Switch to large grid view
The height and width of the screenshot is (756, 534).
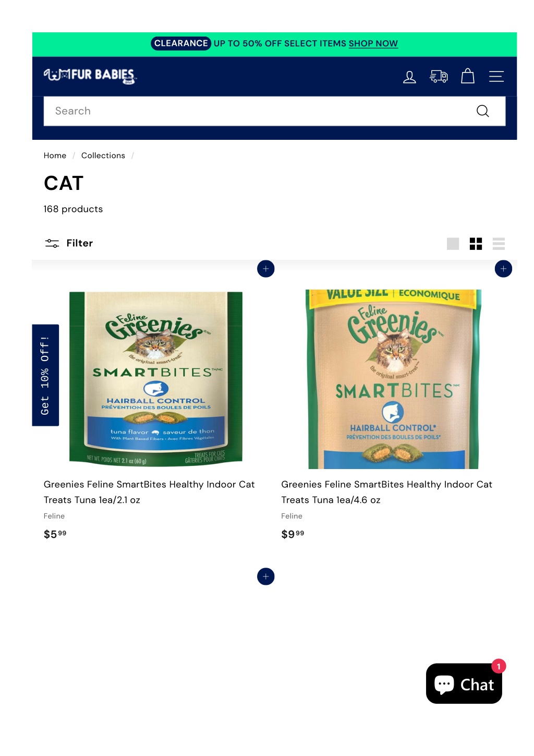(453, 244)
